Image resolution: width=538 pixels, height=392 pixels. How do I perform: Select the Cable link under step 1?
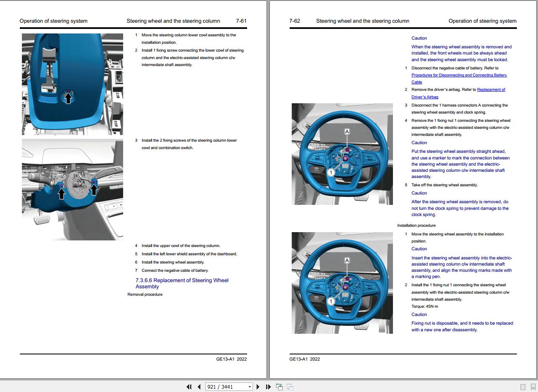point(417,82)
